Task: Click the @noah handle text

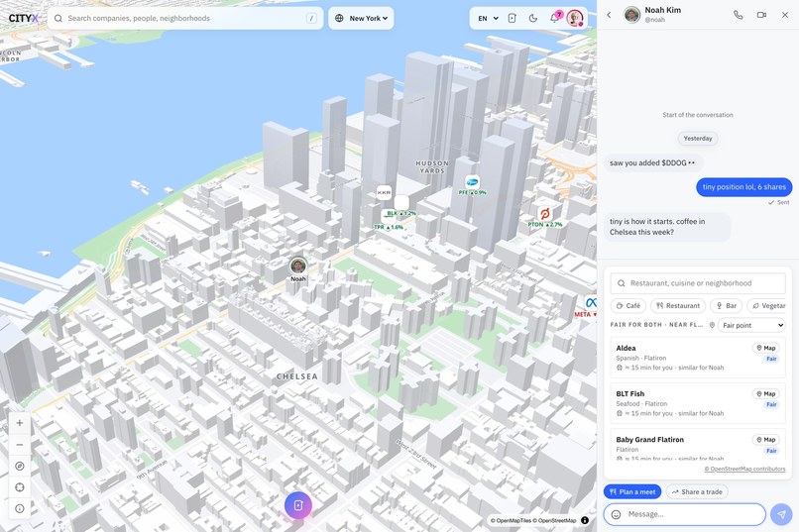Action: [655, 20]
